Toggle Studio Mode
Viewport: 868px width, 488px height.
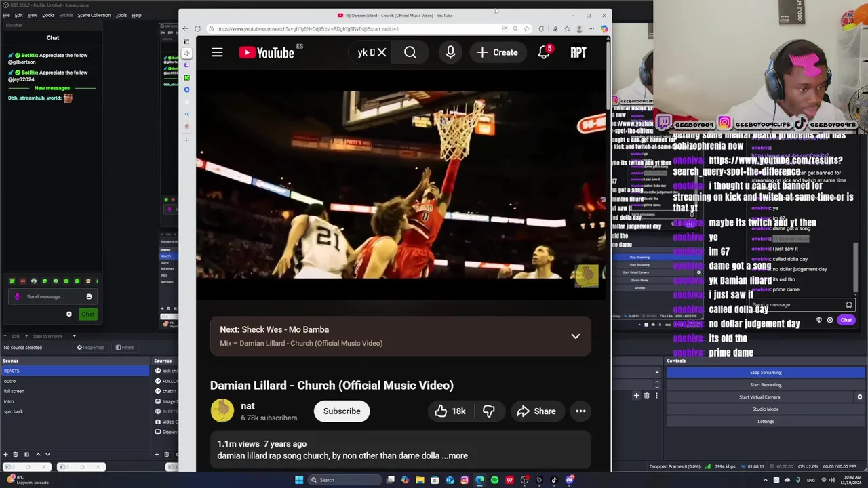(766, 409)
